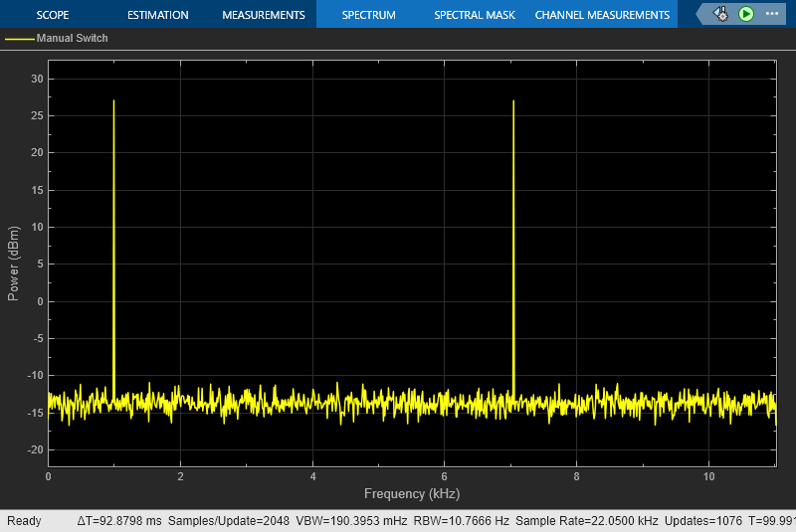Click the Samples/Update=2048 status entry
Viewport: 796px width, 532px height.
point(229,521)
